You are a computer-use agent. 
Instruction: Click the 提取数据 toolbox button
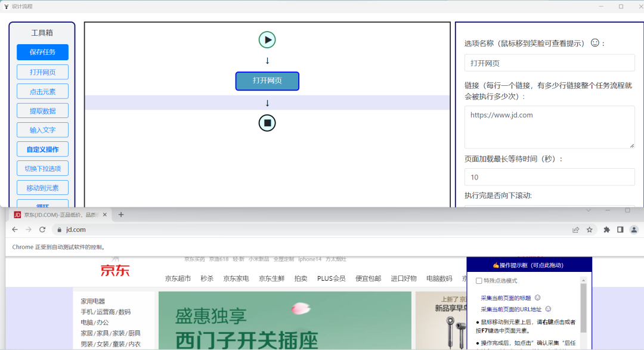(x=43, y=111)
